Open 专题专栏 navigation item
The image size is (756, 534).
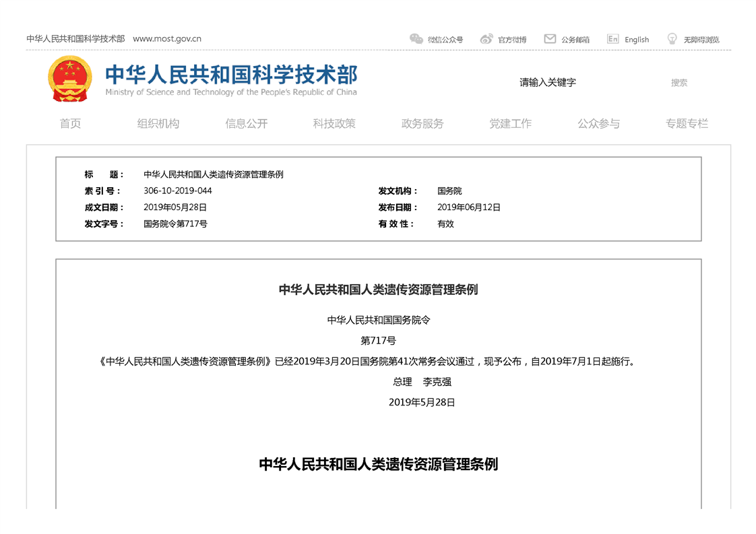point(687,123)
